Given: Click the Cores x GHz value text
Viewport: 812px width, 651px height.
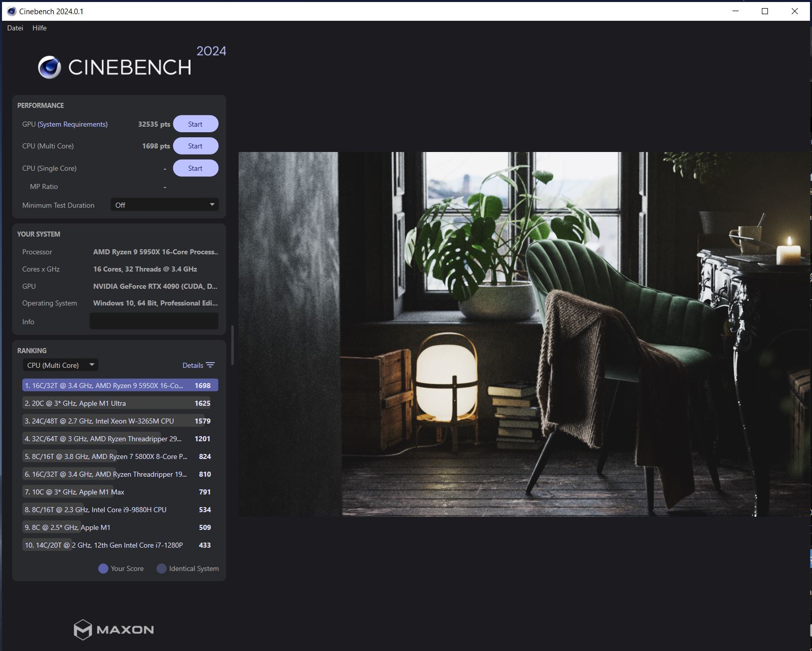Looking at the screenshot, I should tap(145, 269).
